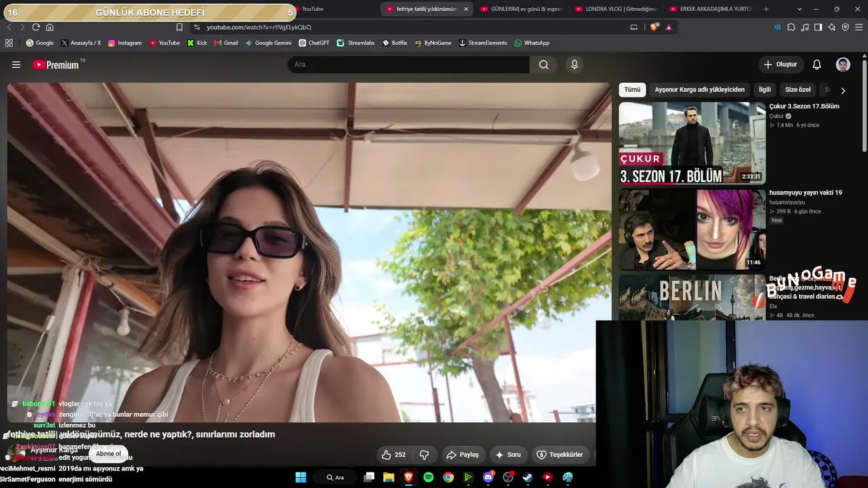This screenshot has width=868, height=488.
Task: Open the media control music note icon
Action: [x=805, y=27]
